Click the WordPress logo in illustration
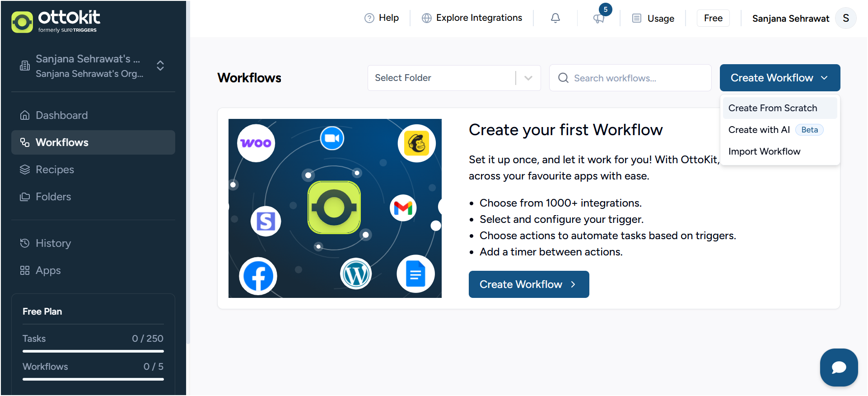 [x=356, y=274]
